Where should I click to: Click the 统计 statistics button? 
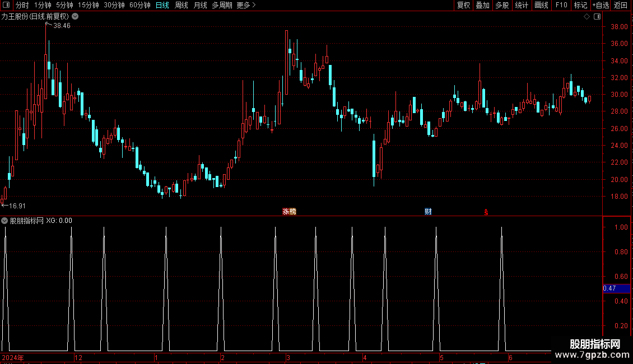(x=521, y=5)
